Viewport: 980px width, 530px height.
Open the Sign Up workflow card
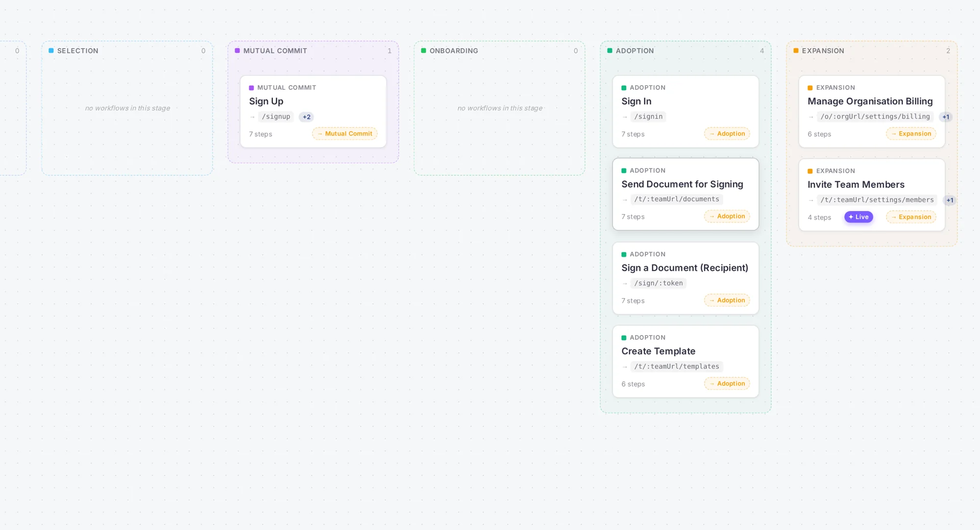tap(313, 111)
